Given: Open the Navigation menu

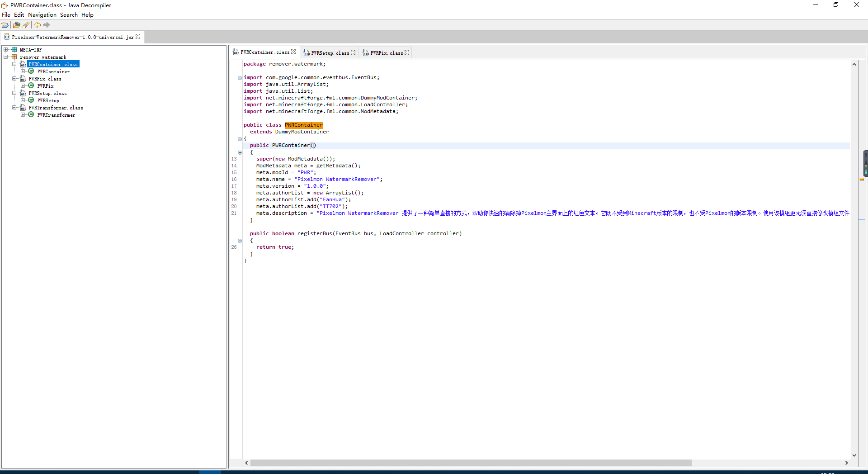Looking at the screenshot, I should click(42, 15).
